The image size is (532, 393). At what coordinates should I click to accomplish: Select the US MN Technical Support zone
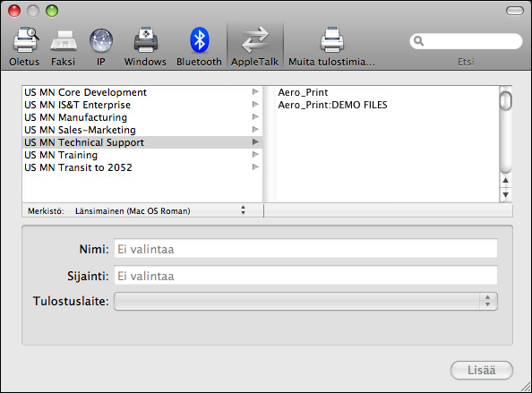[x=142, y=142]
